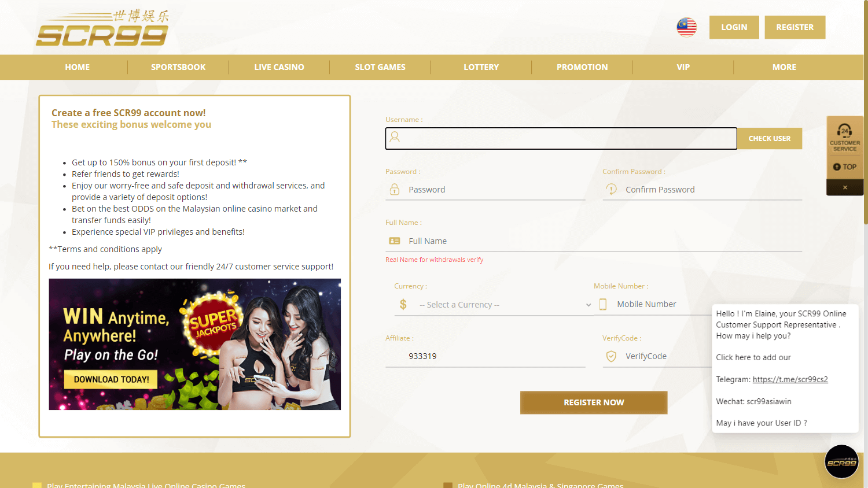Click the padlock icon beside Password

coord(395,189)
